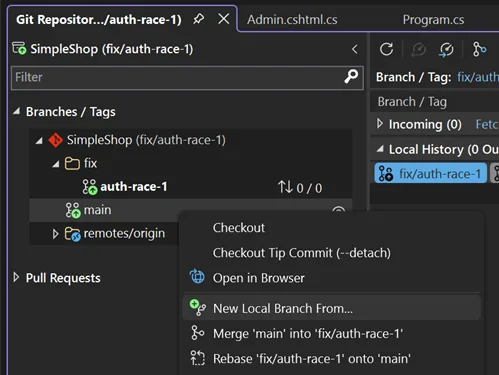Click the Open in Browser globe icon
Image resolution: width=499 pixels, height=375 pixels.
click(197, 277)
